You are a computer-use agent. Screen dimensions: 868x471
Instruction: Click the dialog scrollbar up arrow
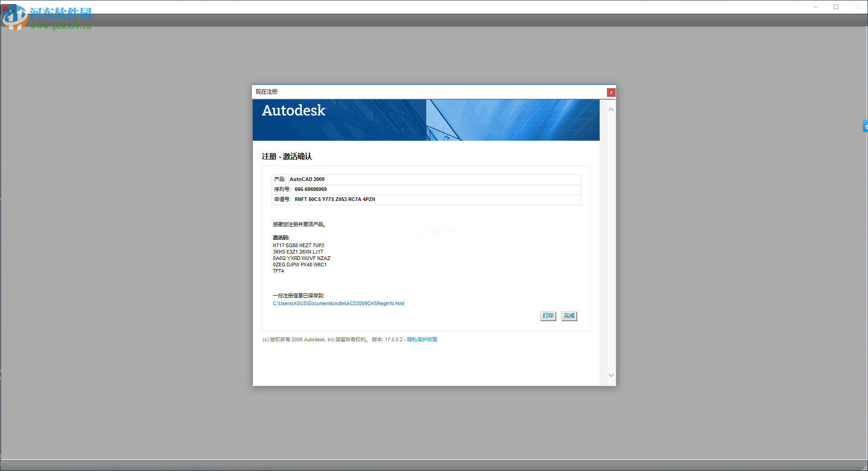point(611,110)
